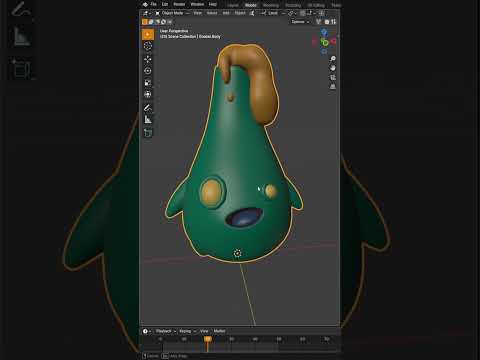
Task: Toggle camera view in the viewport
Action: pos(332,77)
